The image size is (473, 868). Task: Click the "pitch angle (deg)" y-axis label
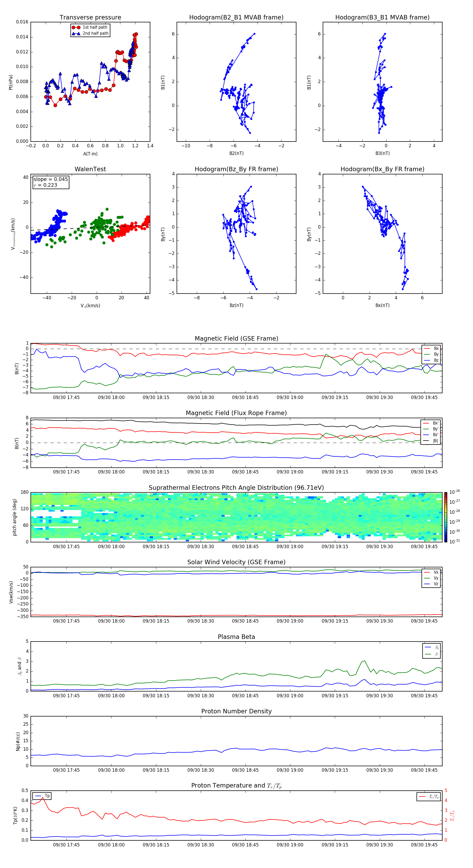(14, 517)
